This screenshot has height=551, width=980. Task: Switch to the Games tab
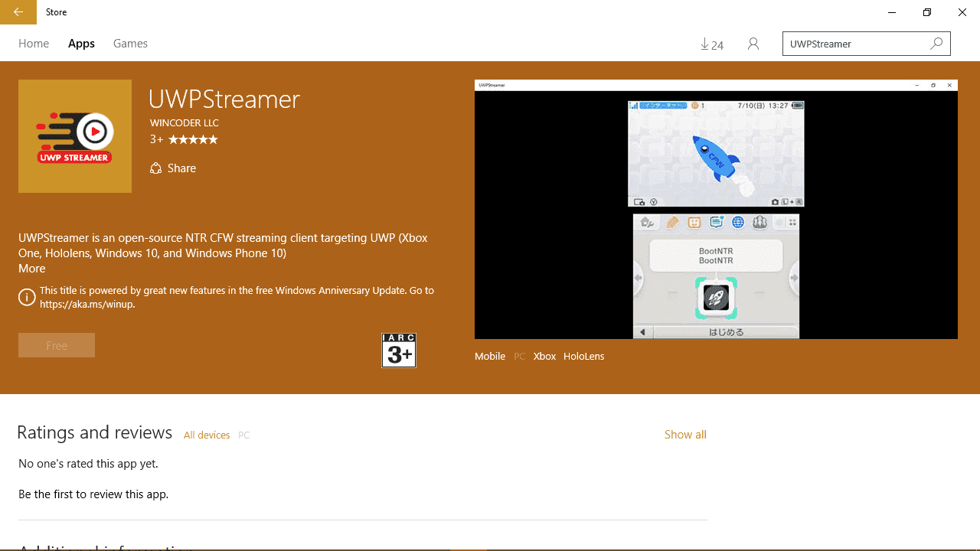[x=130, y=44]
